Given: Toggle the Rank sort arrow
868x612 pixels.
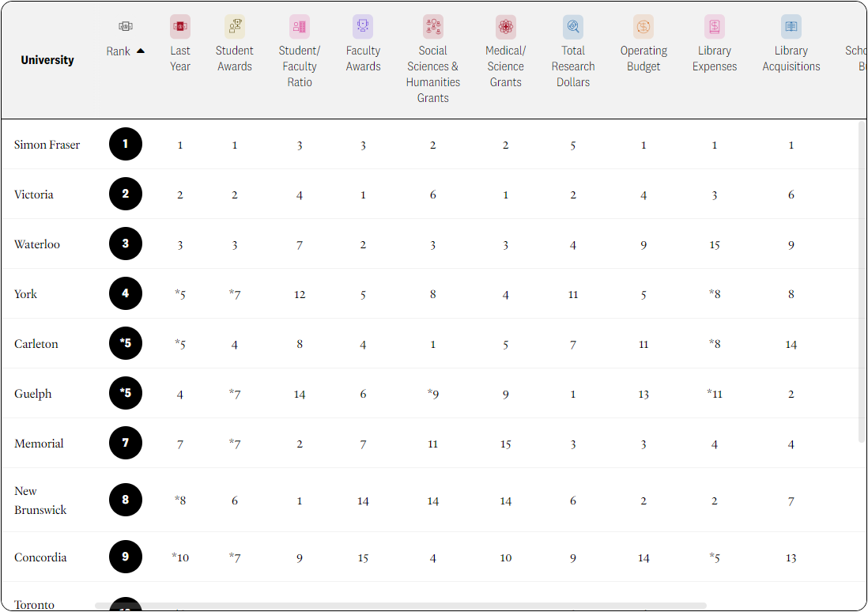Looking at the screenshot, I should coord(141,51).
